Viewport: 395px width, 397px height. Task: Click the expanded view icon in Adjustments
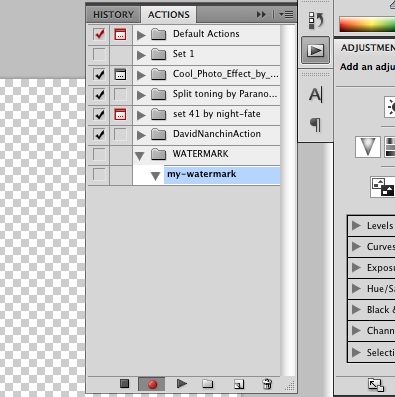tap(376, 385)
